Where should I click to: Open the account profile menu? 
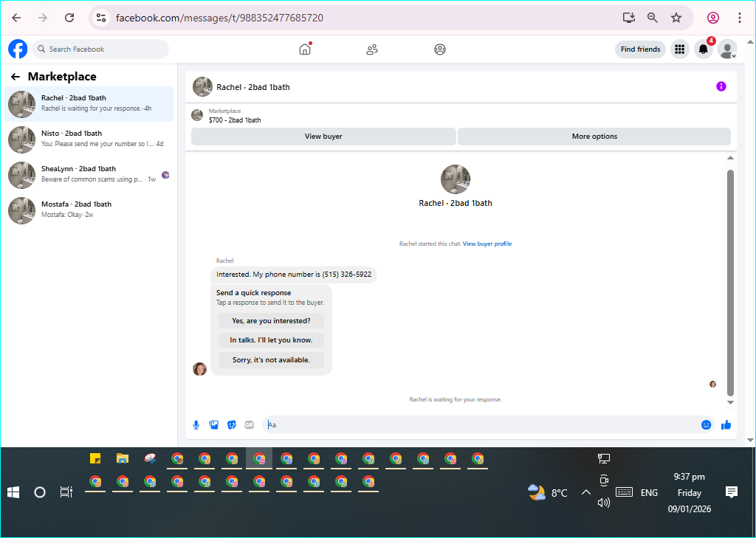click(x=727, y=49)
